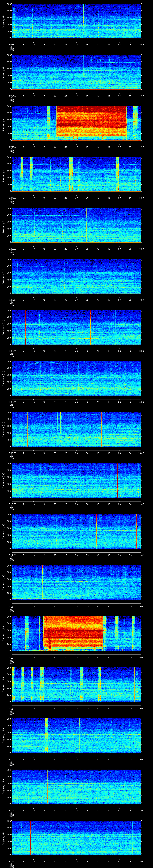Click the 8:05:00 start time label
The image size is (153, 868).
(12, 249)
